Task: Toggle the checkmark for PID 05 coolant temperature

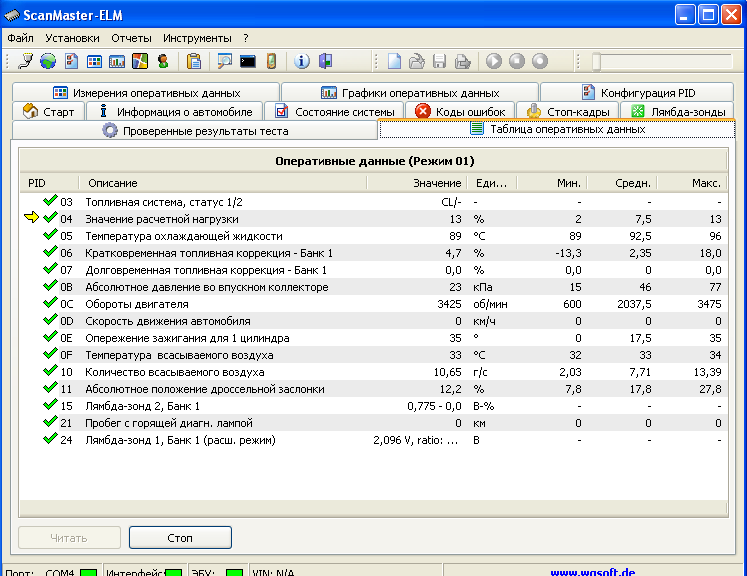Action: 51,236
